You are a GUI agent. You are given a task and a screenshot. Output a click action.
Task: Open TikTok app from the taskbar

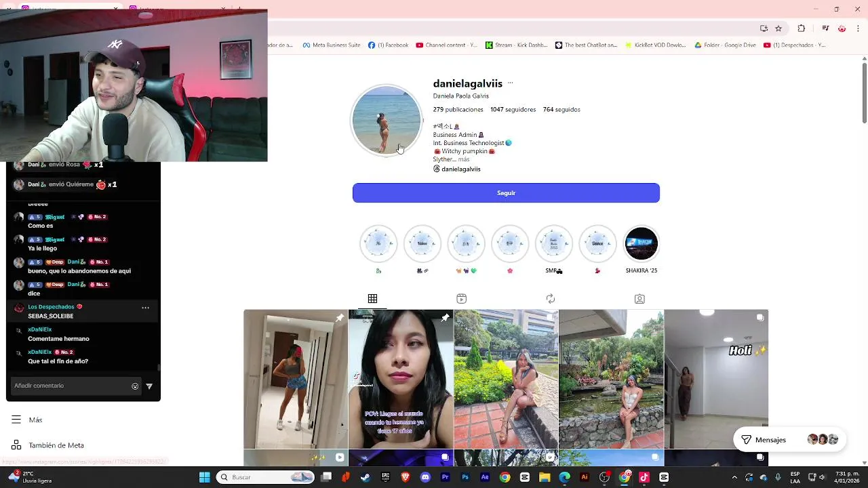pyautogui.click(x=644, y=477)
